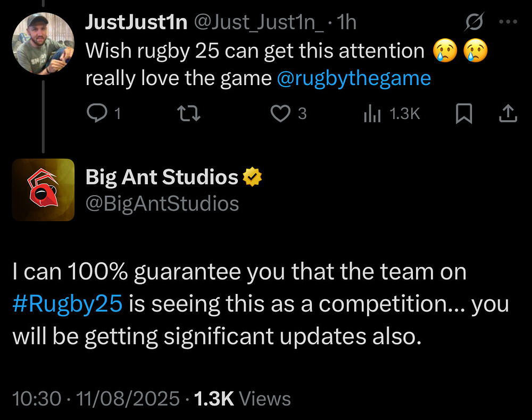
Task: Click the Big Ant Studios account name
Action: click(x=162, y=178)
